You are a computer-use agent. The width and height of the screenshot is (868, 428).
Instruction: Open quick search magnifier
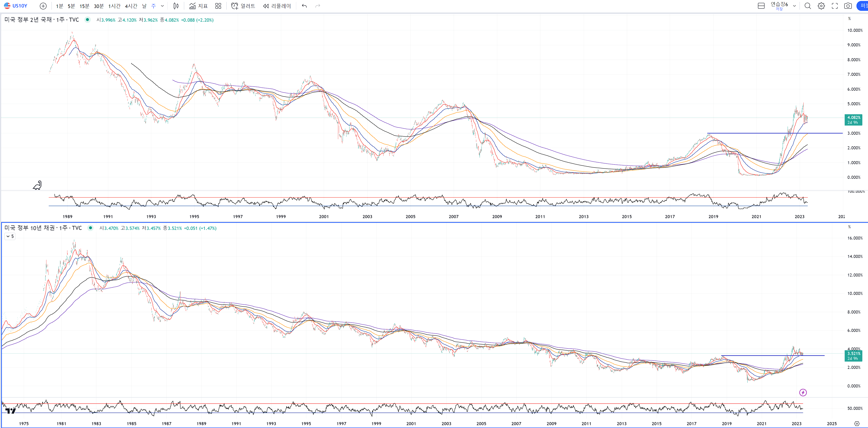pos(808,6)
